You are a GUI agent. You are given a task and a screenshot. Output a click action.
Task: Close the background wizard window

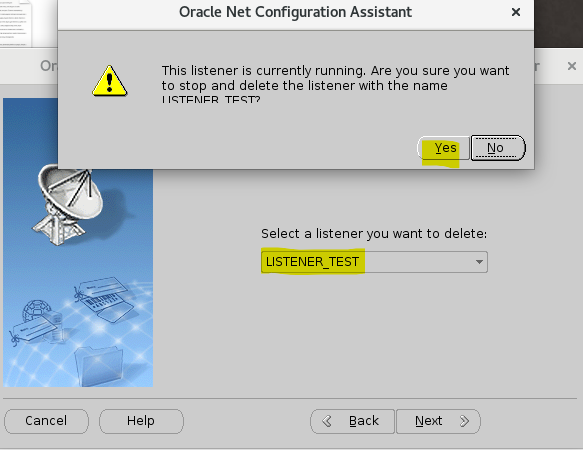pyautogui.click(x=572, y=66)
